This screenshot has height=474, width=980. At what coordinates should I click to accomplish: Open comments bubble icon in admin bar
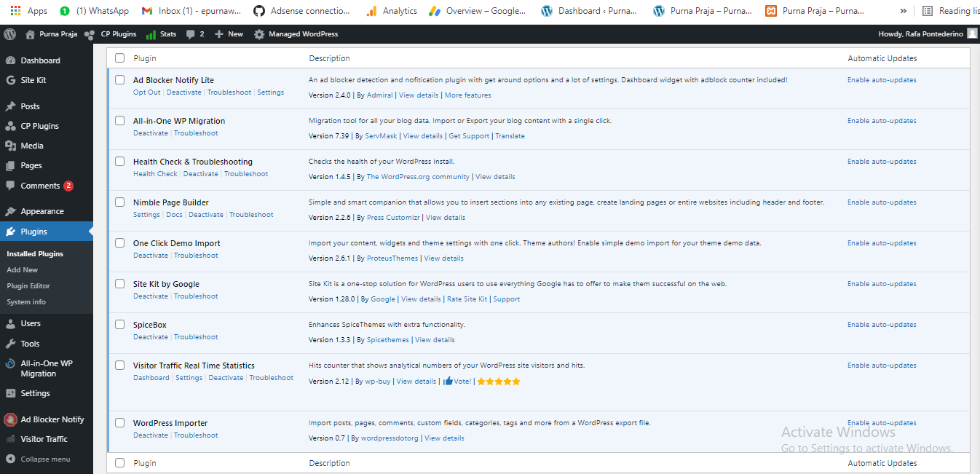coord(190,34)
